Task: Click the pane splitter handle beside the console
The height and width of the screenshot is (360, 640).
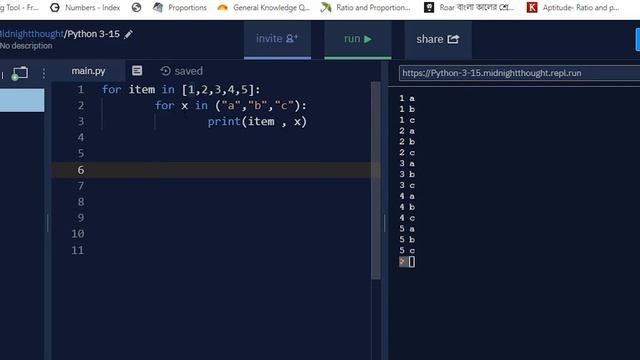Action: point(384,223)
